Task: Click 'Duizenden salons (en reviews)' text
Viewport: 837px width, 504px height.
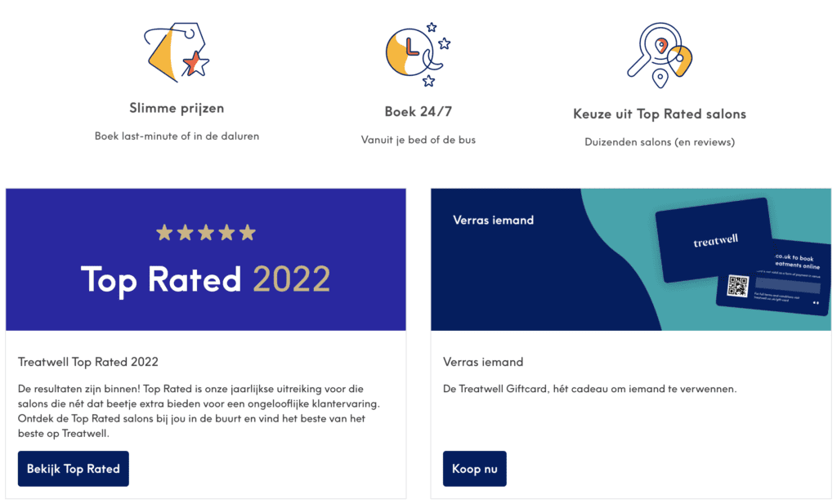Action: point(660,141)
